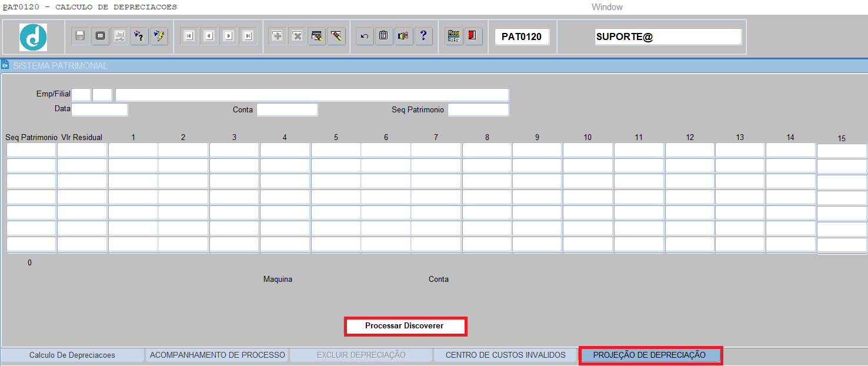
Task: Click the enter query flashlight icon
Action: [139, 36]
